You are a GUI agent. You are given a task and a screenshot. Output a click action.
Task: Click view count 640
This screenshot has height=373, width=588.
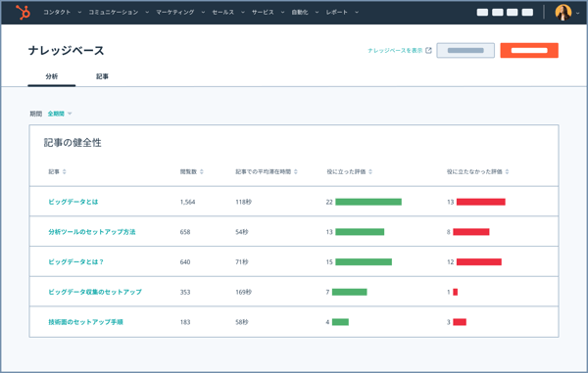tap(185, 261)
